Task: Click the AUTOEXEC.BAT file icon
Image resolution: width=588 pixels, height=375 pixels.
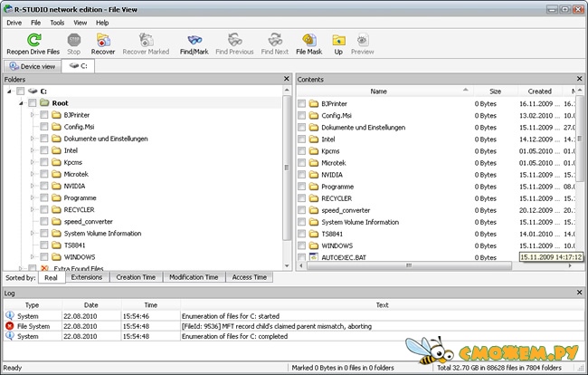Action: 314,256
